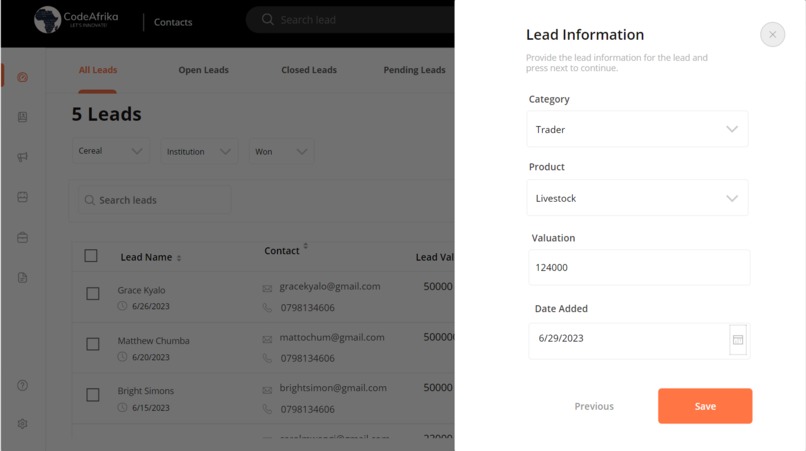Check the Matthew Chumba row checkbox
Viewport: 806px width, 451px height.
pos(93,344)
